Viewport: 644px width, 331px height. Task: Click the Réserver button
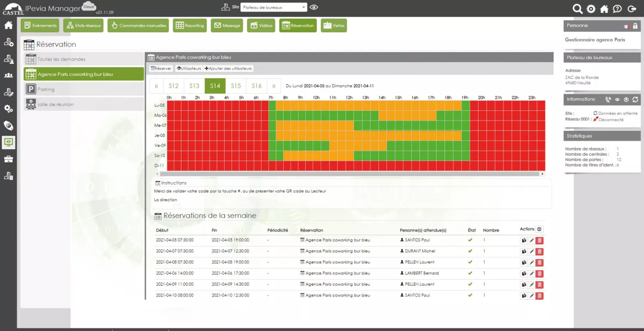click(x=161, y=69)
